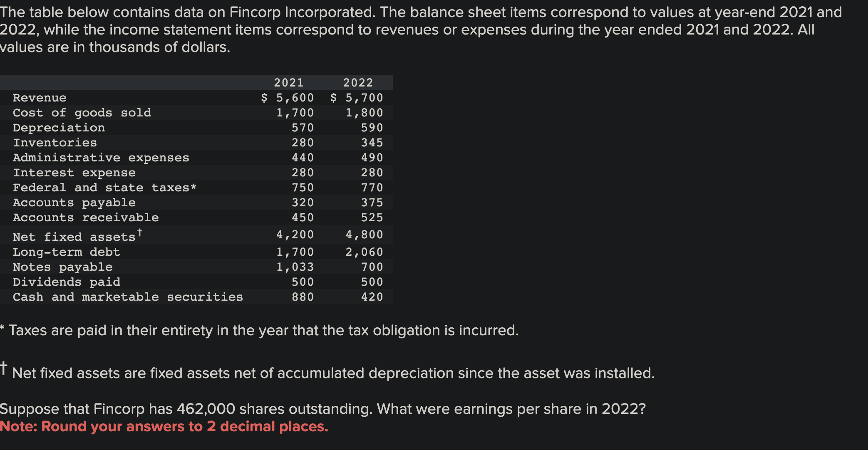This screenshot has height=450, width=868.
Task: Click the red rounding note text
Action: coord(164,426)
